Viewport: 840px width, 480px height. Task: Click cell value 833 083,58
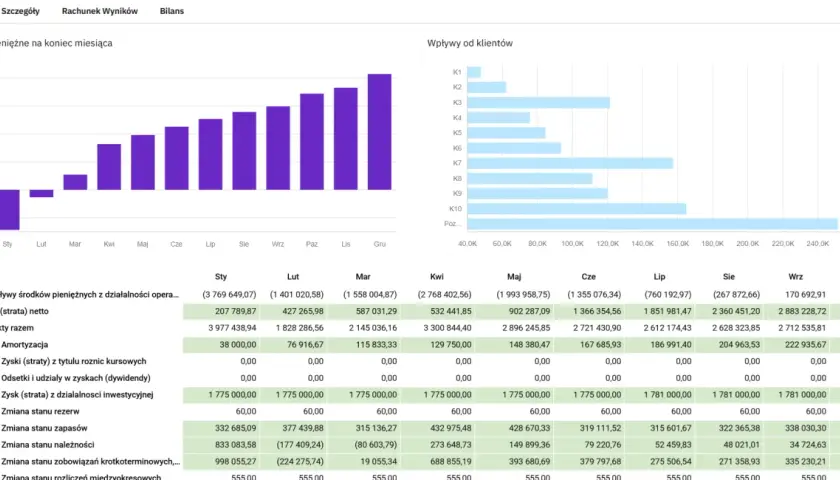[236, 445]
